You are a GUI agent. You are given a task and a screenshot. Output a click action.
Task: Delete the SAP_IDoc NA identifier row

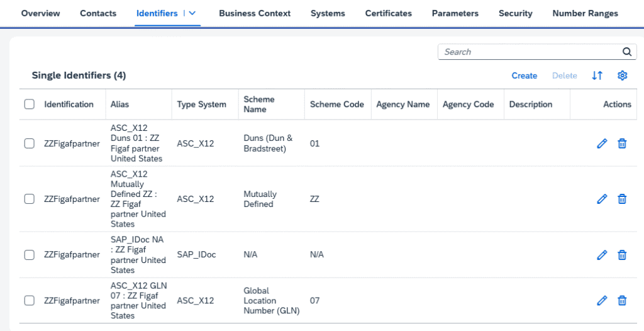(622, 255)
